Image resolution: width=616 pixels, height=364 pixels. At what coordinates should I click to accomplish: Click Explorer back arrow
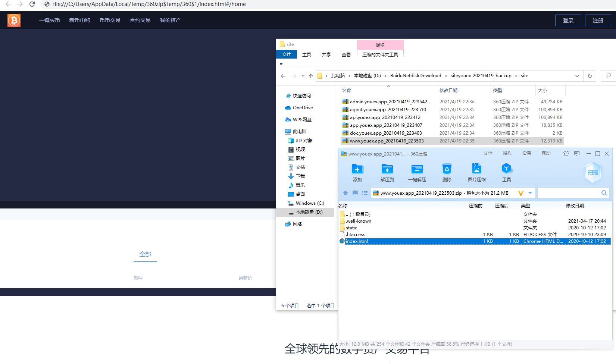283,76
